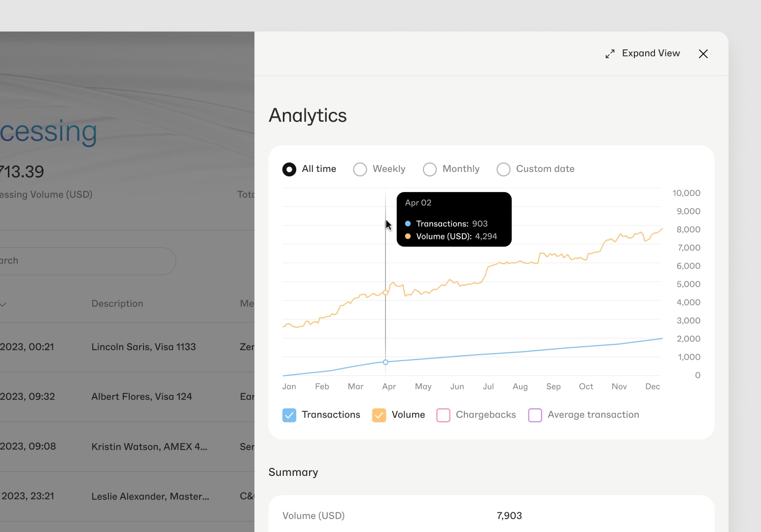Click the 2023, 23:21 date cell
Image resolution: width=761 pixels, height=532 pixels.
click(x=28, y=496)
